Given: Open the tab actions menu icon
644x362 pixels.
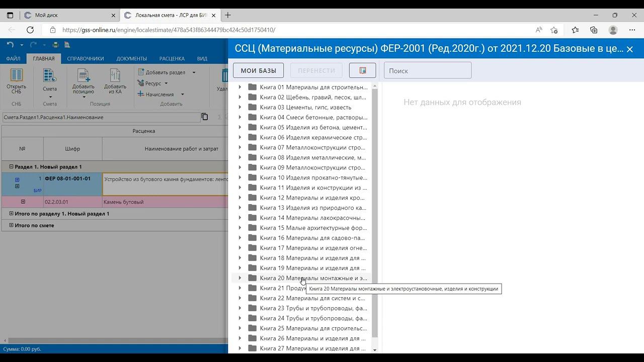Looking at the screenshot, I should [x=10, y=15].
